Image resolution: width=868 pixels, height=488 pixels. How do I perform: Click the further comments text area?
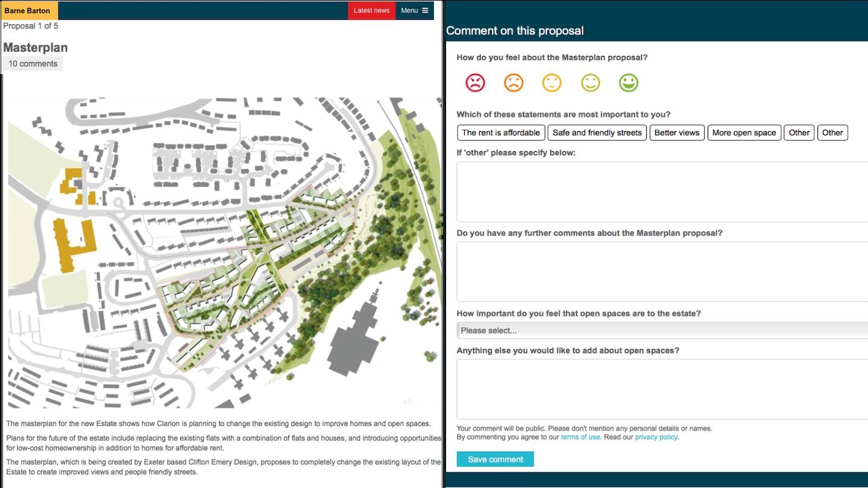tap(661, 271)
